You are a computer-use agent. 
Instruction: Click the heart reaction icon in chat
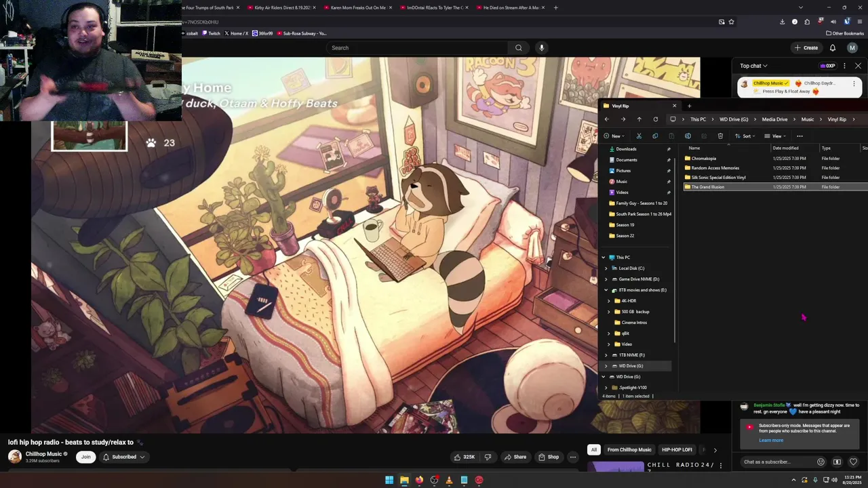pyautogui.click(x=853, y=462)
